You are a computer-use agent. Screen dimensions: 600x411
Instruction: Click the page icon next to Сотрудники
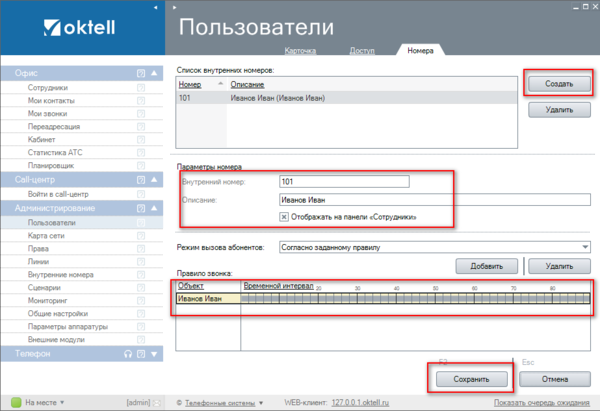(141, 88)
